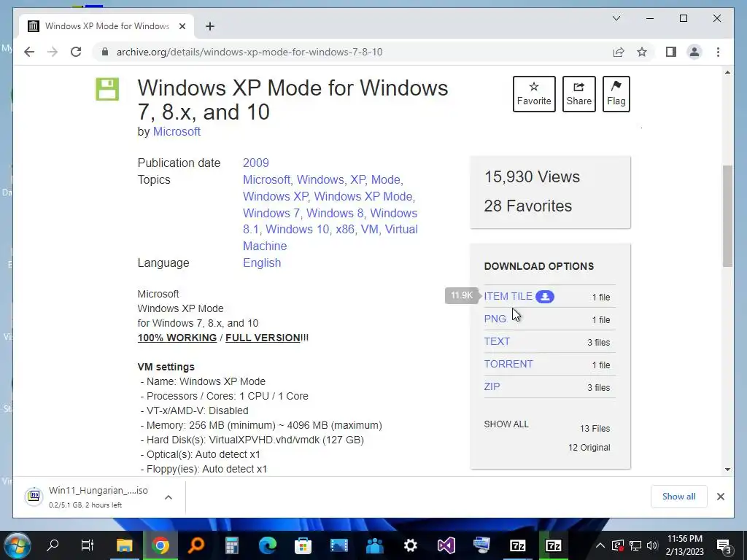Image resolution: width=747 pixels, height=560 pixels.
Task: Expand ZIP download option
Action: (x=492, y=386)
